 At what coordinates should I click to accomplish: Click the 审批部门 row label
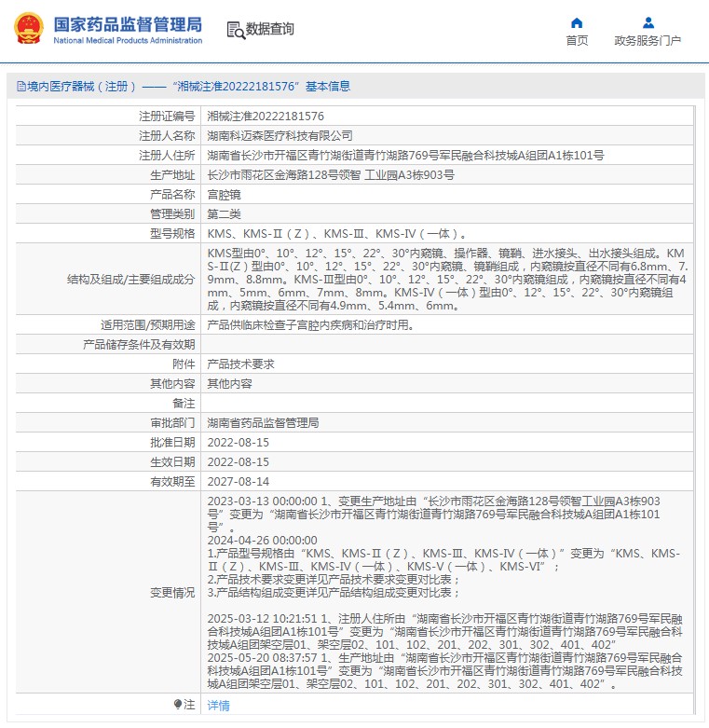pos(172,422)
